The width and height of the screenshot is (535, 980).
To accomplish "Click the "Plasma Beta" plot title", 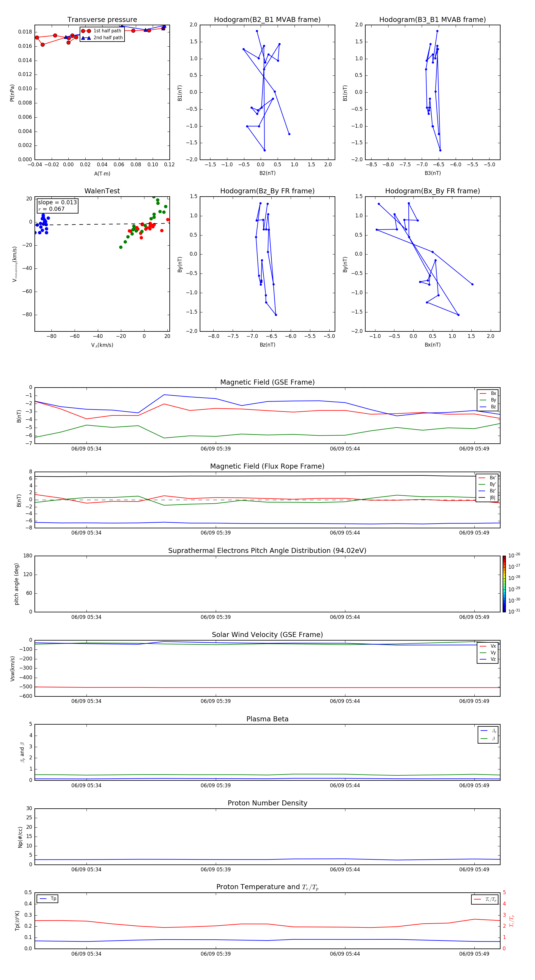I will [x=267, y=719].
